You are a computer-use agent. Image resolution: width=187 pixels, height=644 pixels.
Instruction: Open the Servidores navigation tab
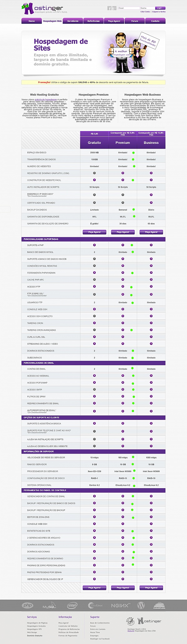(x=73, y=21)
